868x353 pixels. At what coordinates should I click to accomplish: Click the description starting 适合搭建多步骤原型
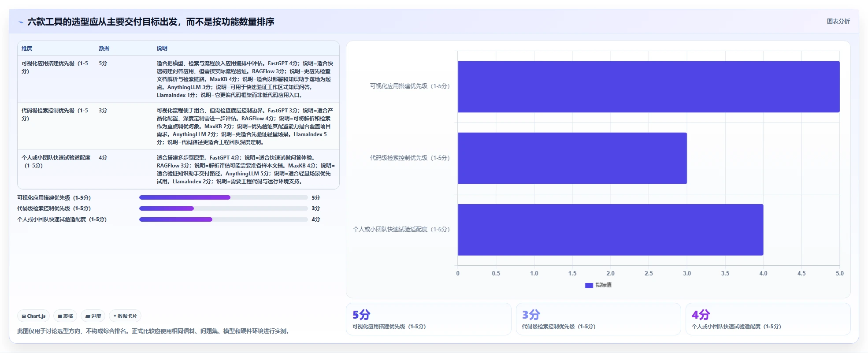click(245, 170)
